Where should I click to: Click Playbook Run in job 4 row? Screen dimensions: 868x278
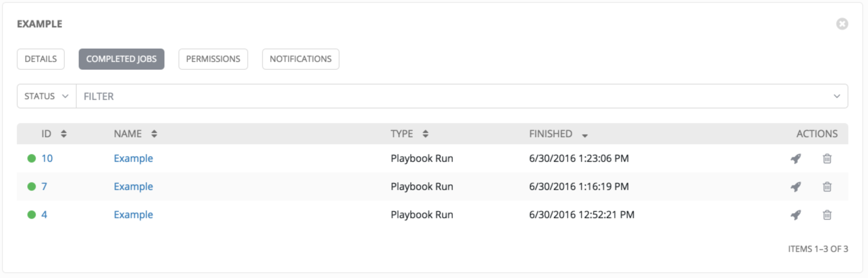tap(422, 215)
